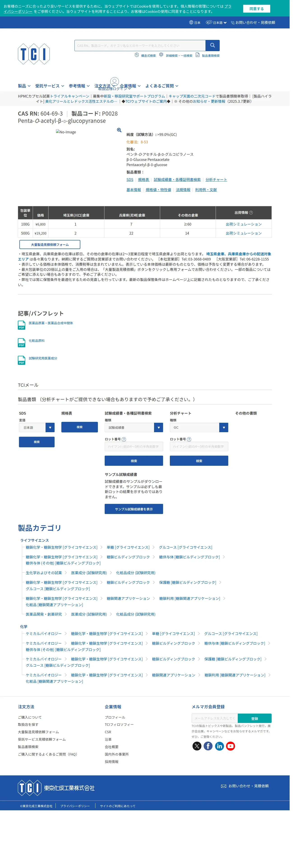The height and width of the screenshot is (868, 293).
Task: Open 大量製造見積依頼フォーム button
Action: 50,245
